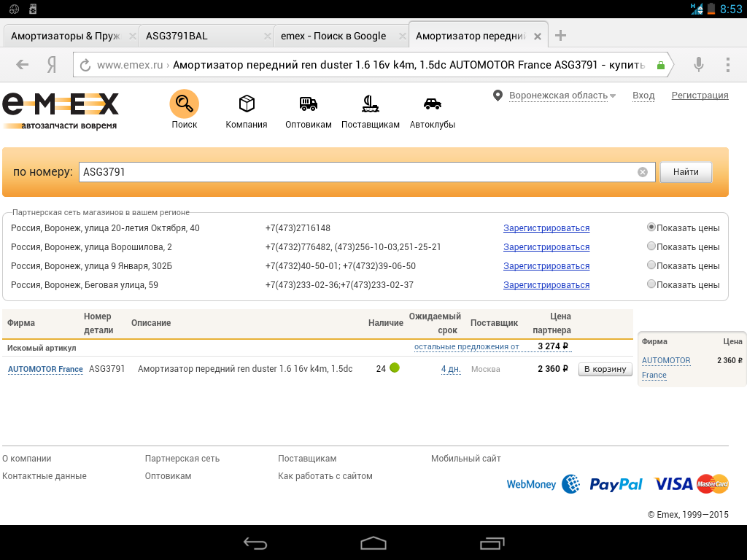
Task: Register for the Беговая улица store
Action: pos(546,285)
